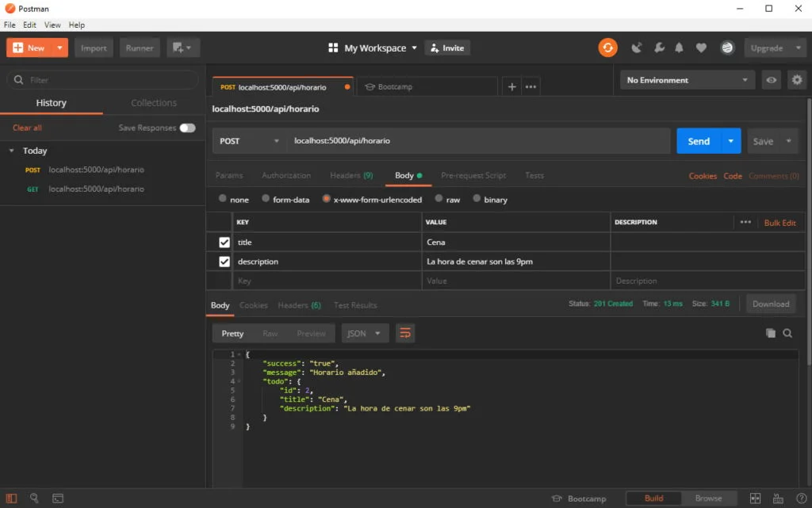Switch to the Headers (9) request tab
The height and width of the screenshot is (508, 812).
(x=351, y=175)
